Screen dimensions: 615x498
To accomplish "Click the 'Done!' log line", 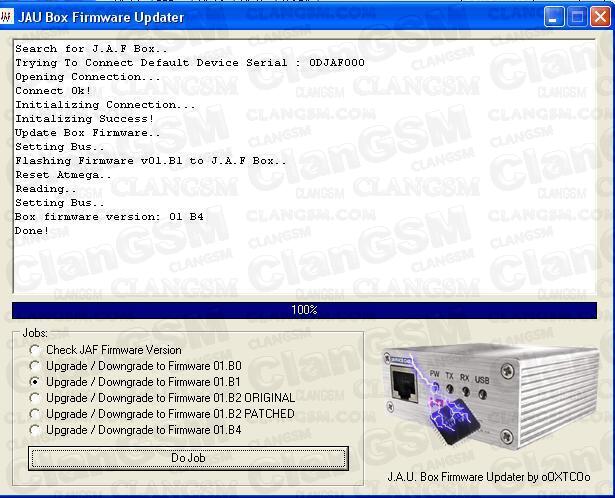I will tap(32, 231).
